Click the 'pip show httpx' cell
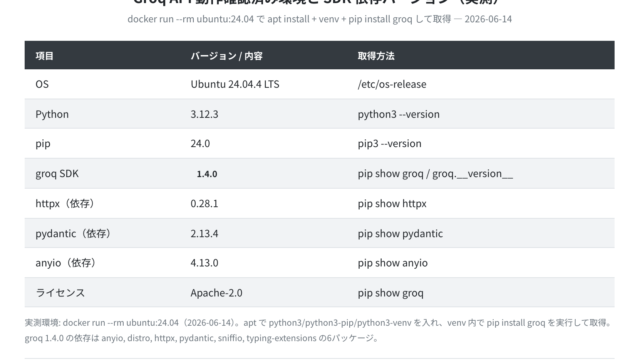Image resolution: width=640 pixels, height=360 pixels. (x=392, y=203)
